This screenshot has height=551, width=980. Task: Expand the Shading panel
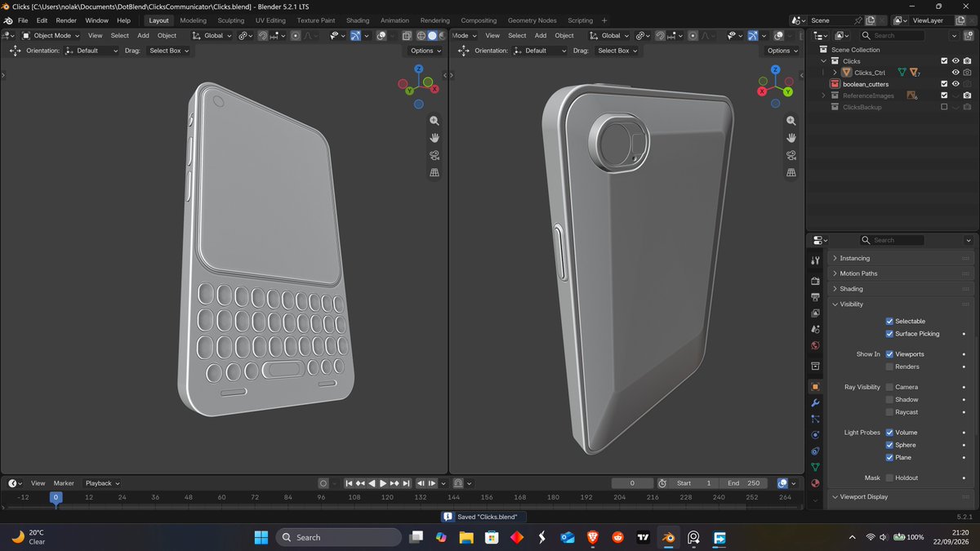tap(902, 289)
